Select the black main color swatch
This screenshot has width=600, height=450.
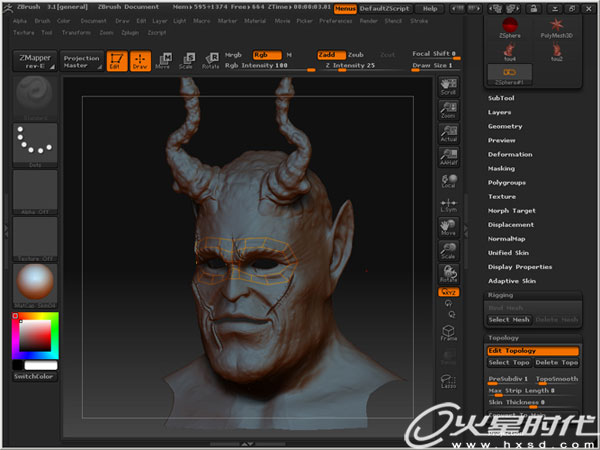click(x=18, y=365)
